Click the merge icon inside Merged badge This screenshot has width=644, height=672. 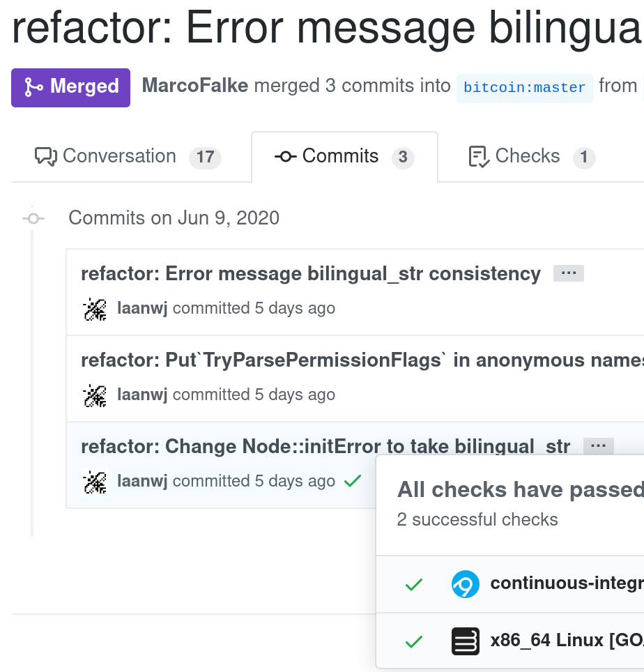33,87
